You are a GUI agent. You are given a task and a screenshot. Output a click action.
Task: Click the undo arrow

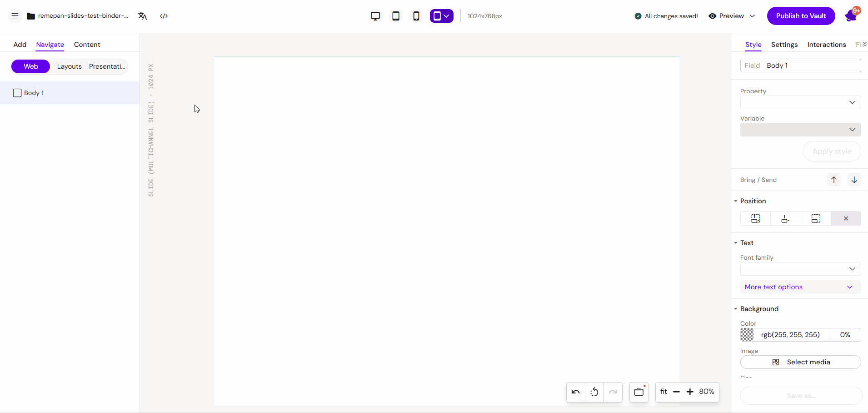tap(576, 392)
